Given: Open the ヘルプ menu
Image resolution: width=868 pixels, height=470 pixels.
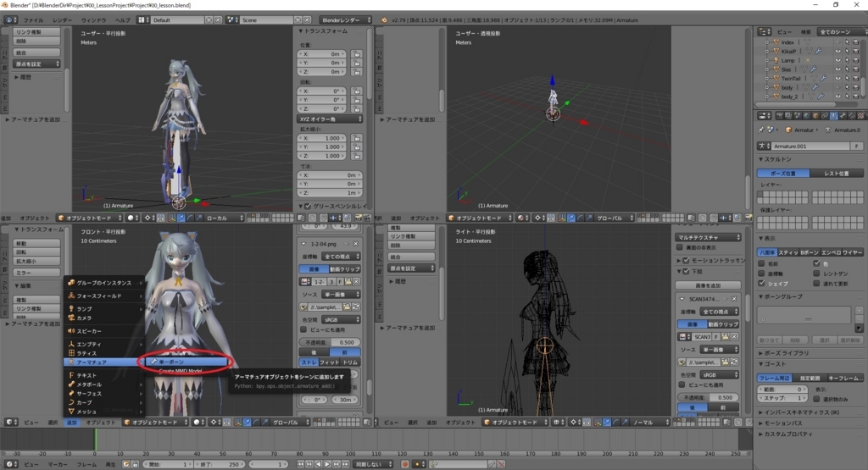Looking at the screenshot, I should 122,20.
